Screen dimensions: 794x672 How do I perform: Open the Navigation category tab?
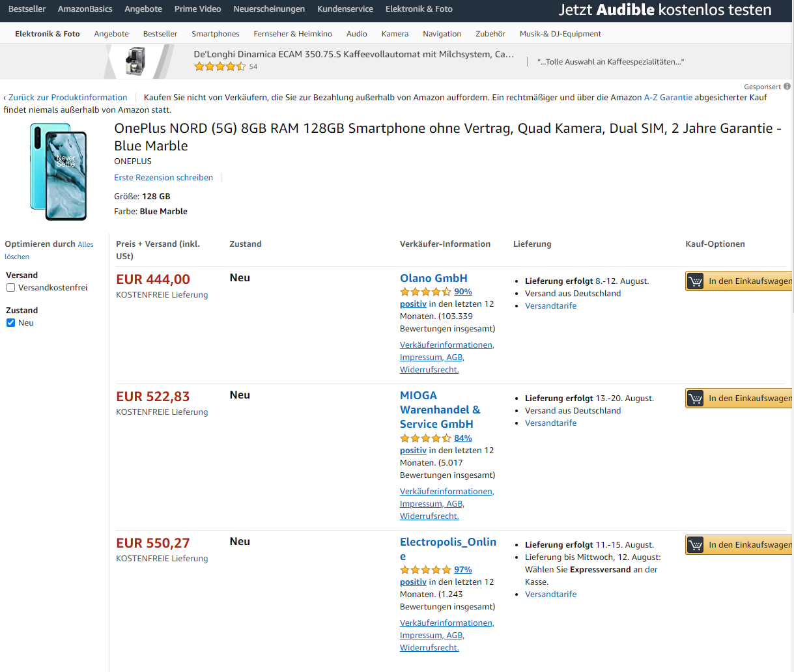pyautogui.click(x=442, y=34)
